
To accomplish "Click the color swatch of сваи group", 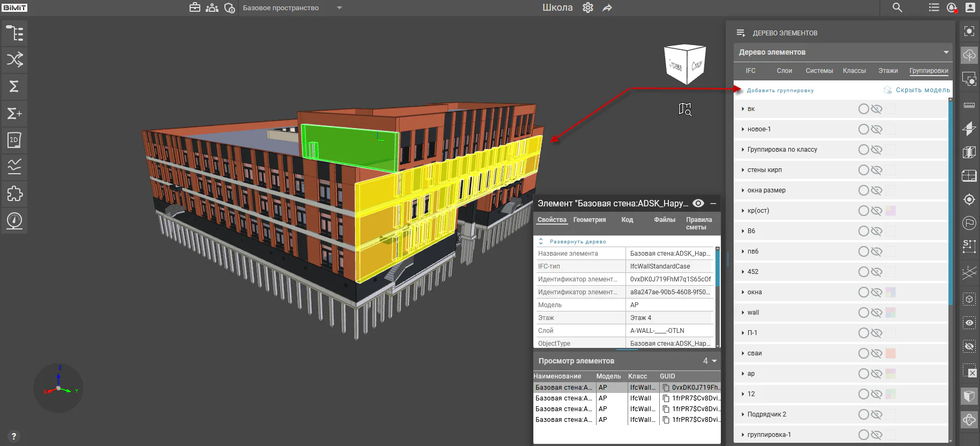I will pyautogui.click(x=891, y=353).
